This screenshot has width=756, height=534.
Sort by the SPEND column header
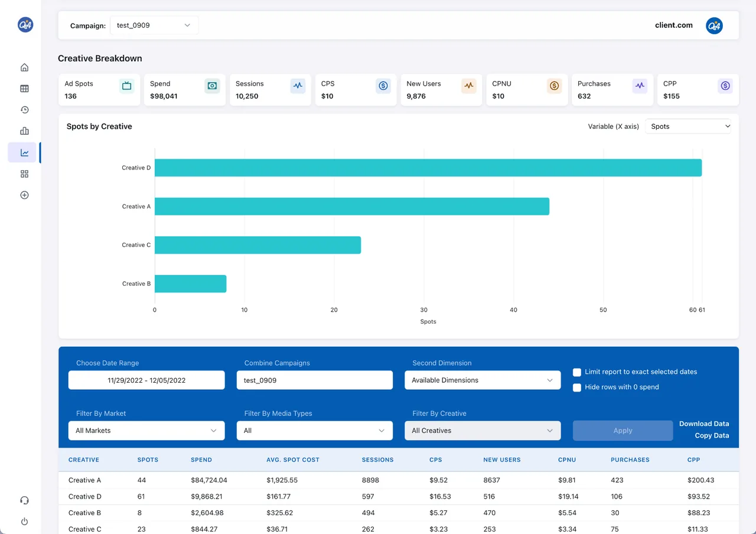click(201, 460)
